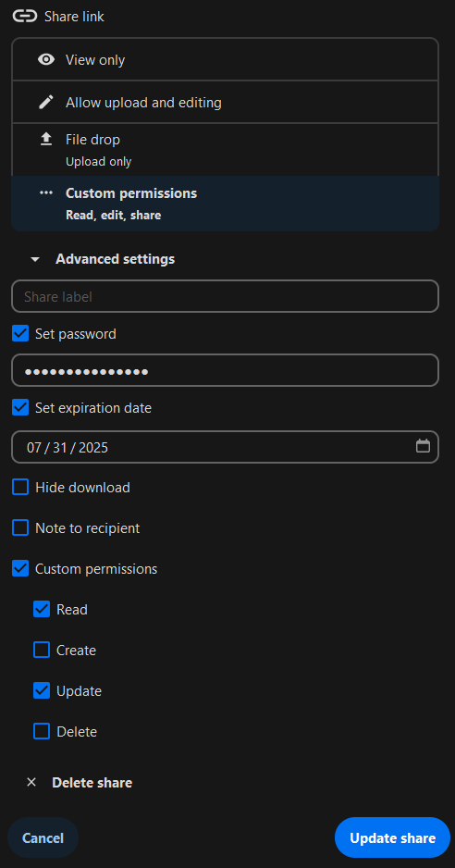
Task: Click the eye icon beside View only
Action: (46, 60)
